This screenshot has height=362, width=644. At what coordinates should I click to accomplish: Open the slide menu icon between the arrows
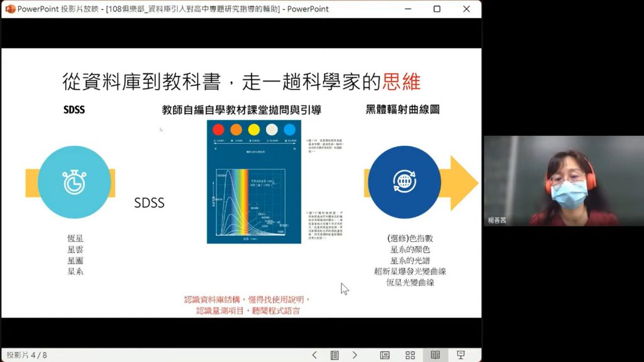click(335, 355)
